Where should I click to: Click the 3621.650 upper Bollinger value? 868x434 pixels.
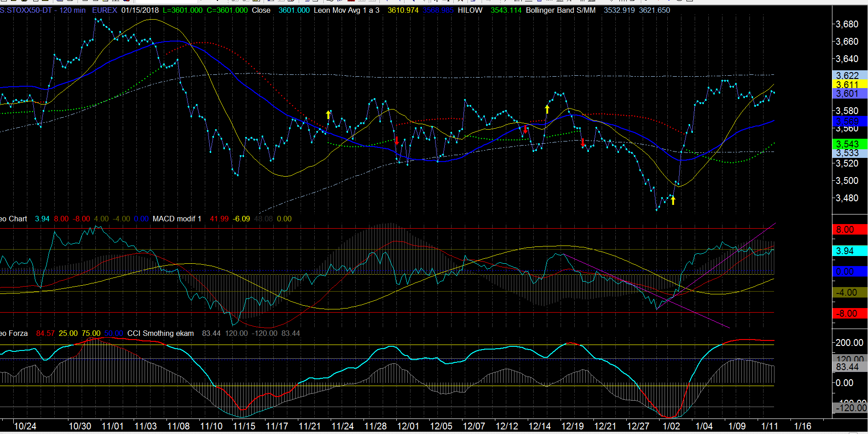coord(655,10)
